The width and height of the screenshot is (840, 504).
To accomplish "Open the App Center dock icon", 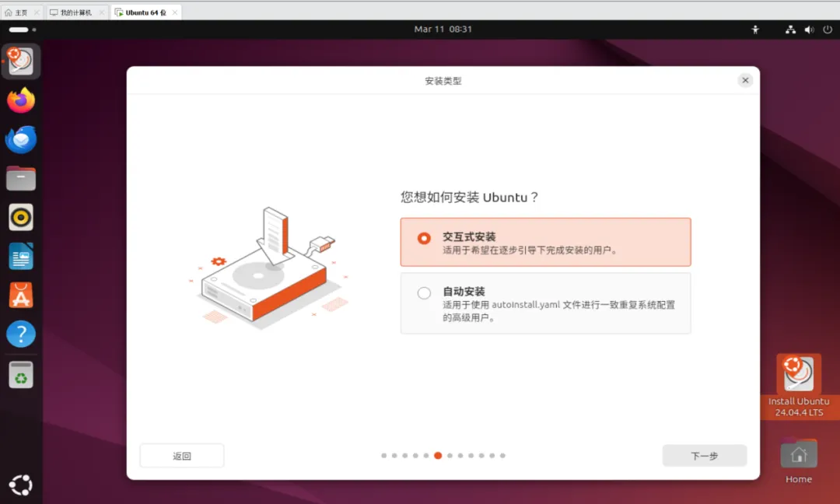I will tap(21, 295).
